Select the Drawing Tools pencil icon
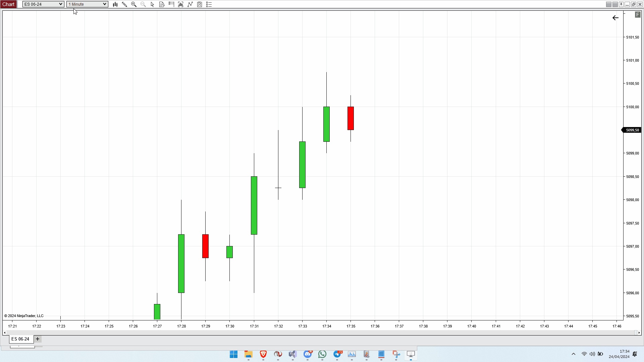644x362 pixels. 124,4
